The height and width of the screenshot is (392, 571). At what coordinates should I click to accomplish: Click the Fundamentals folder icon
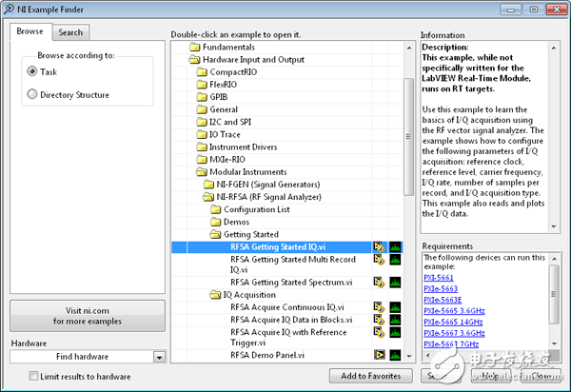(x=195, y=46)
